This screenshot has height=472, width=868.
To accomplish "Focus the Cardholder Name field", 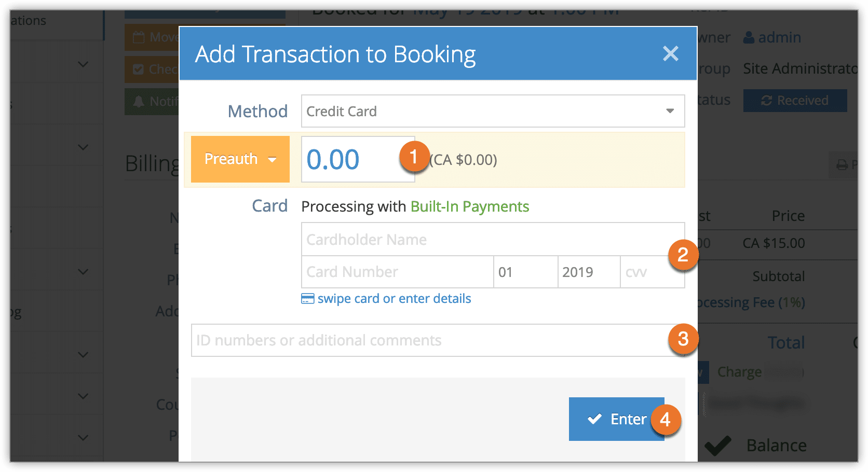I will (x=493, y=240).
